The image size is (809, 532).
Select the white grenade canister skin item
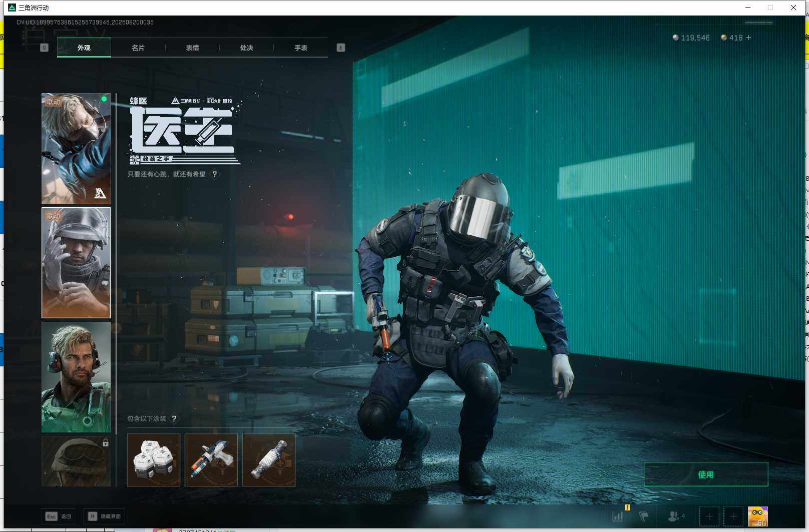click(x=269, y=460)
